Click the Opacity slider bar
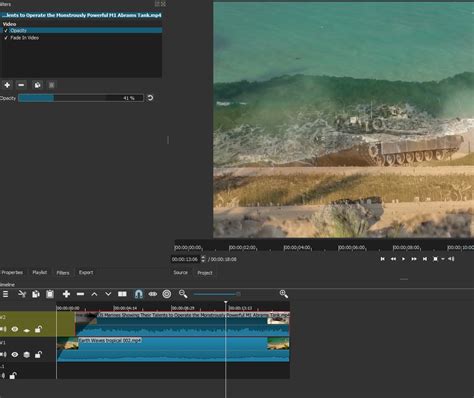Screen dimensions: 474x398 click(x=81, y=98)
